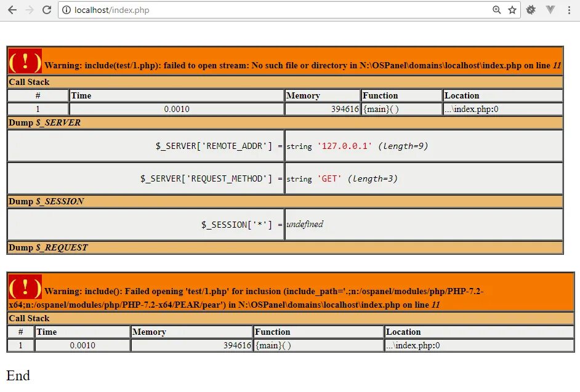Click the Dump $_REQUEST header
The image size is (580, 392).
pos(285,247)
